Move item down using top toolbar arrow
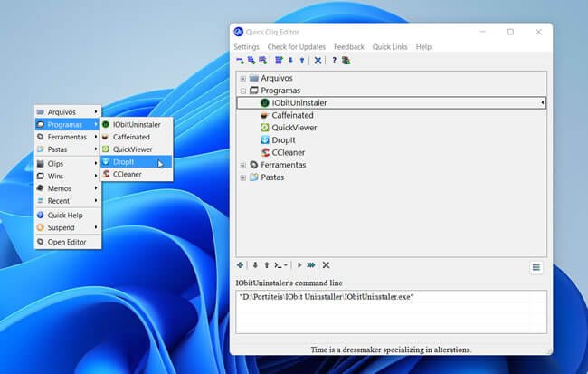Viewport: 588px width, 374px height. [x=290, y=61]
